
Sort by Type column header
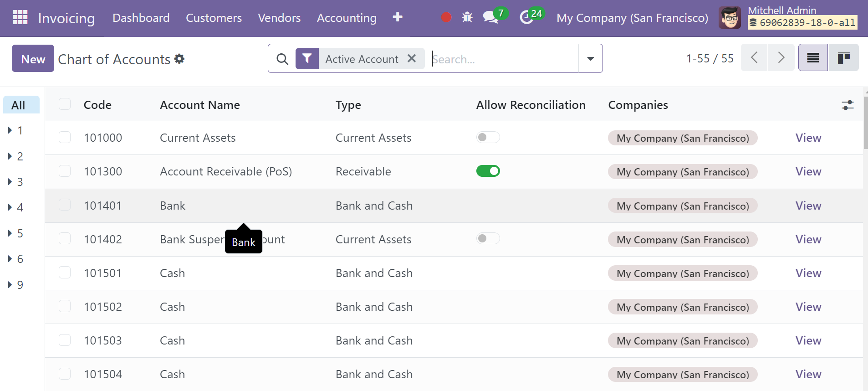pyautogui.click(x=348, y=105)
